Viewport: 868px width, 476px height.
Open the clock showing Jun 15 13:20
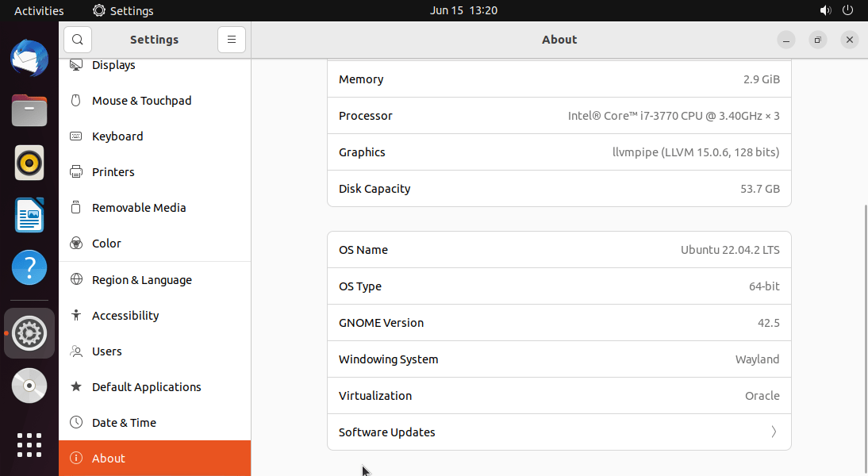coord(463,10)
